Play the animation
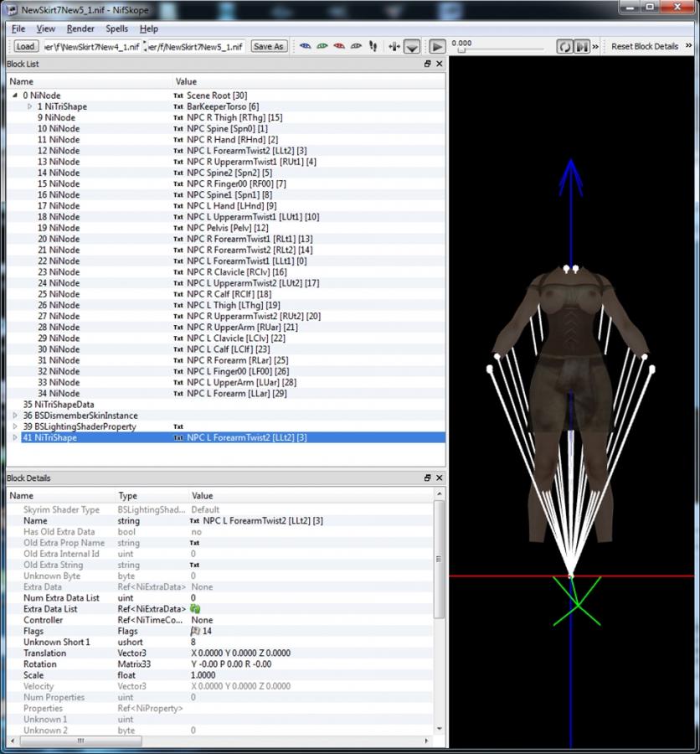The height and width of the screenshot is (754, 700). pyautogui.click(x=437, y=47)
